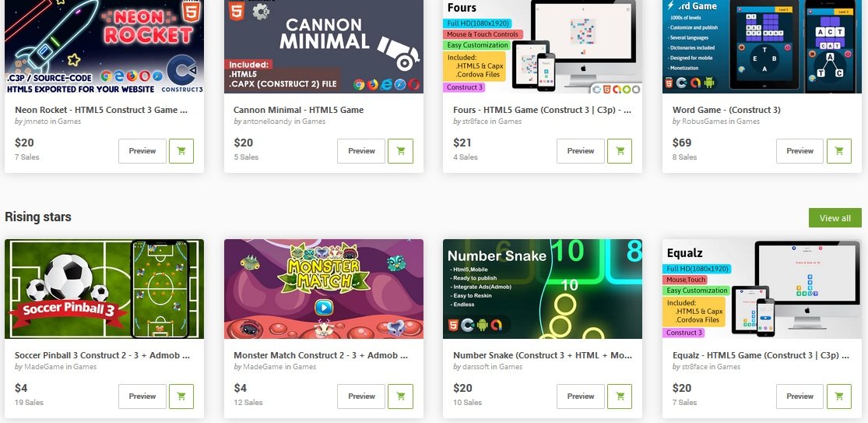
Task: Open the Cannon Minimal thumbnail image
Action: (x=323, y=47)
